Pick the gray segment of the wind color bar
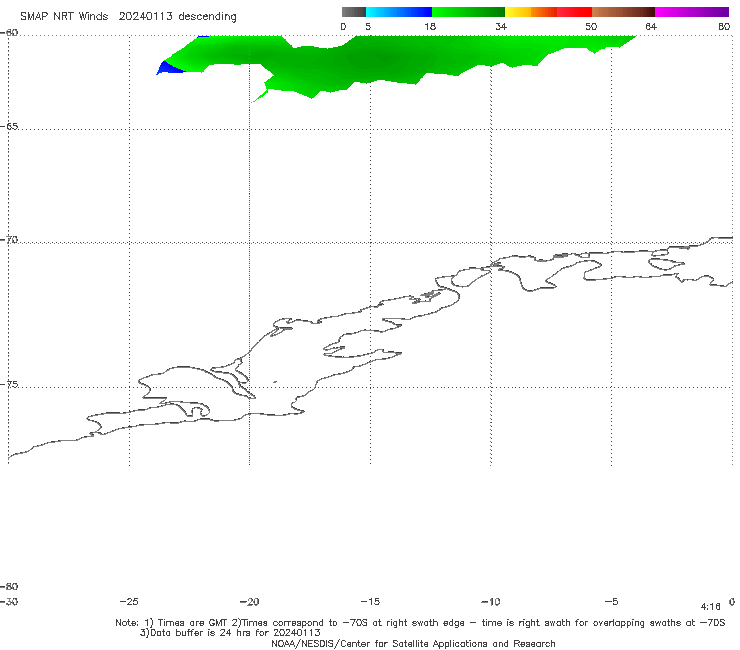 (x=354, y=12)
